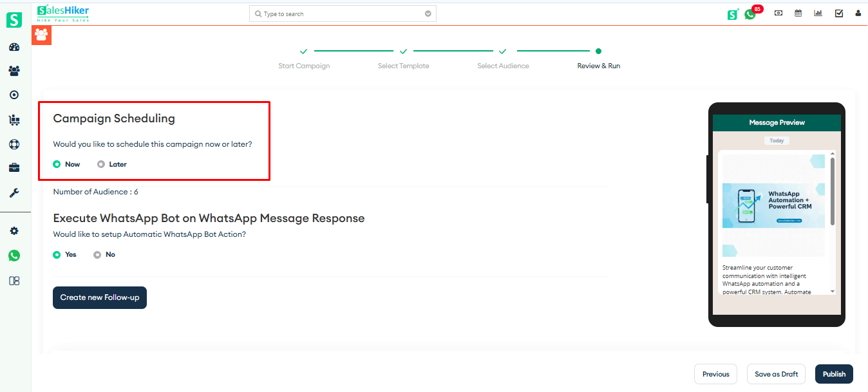Publish the campaign
Viewport: 868px width, 392px height.
(x=834, y=374)
